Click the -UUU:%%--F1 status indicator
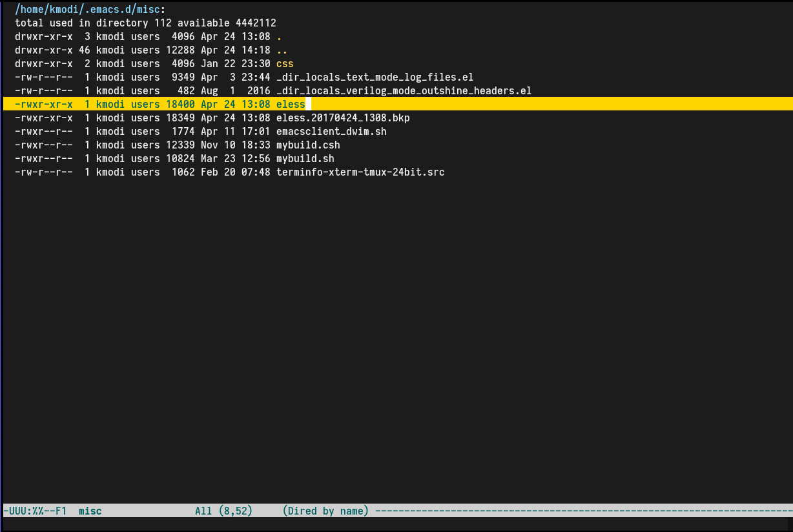The width and height of the screenshot is (793, 532). click(35, 511)
